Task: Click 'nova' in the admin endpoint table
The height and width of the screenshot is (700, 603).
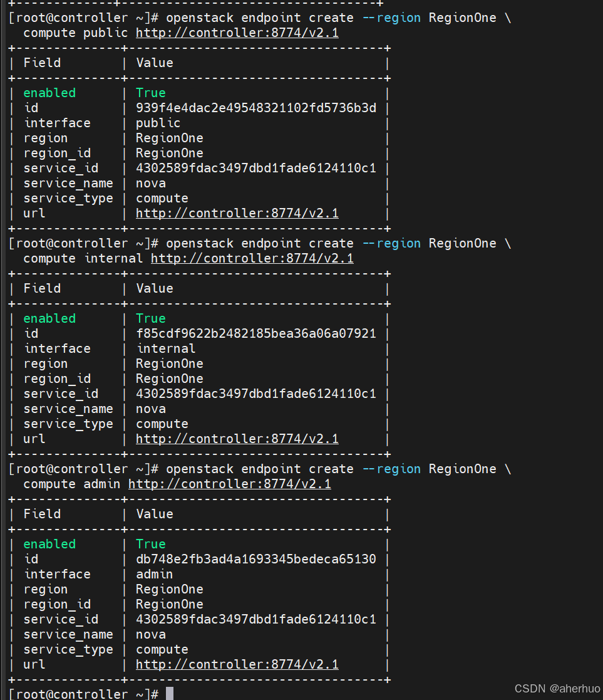Action: click(151, 634)
